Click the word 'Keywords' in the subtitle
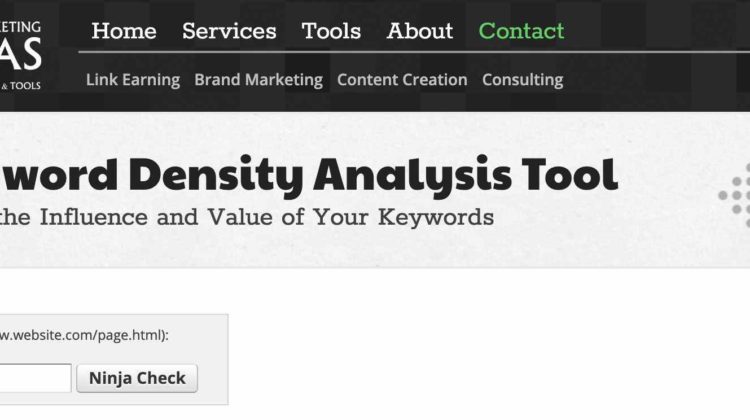This screenshot has width=750, height=420. pos(436,217)
